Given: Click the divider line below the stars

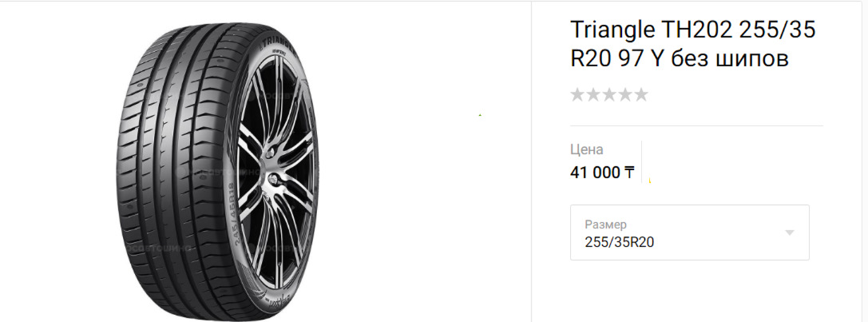Looking at the screenshot, I should pyautogui.click(x=696, y=126).
